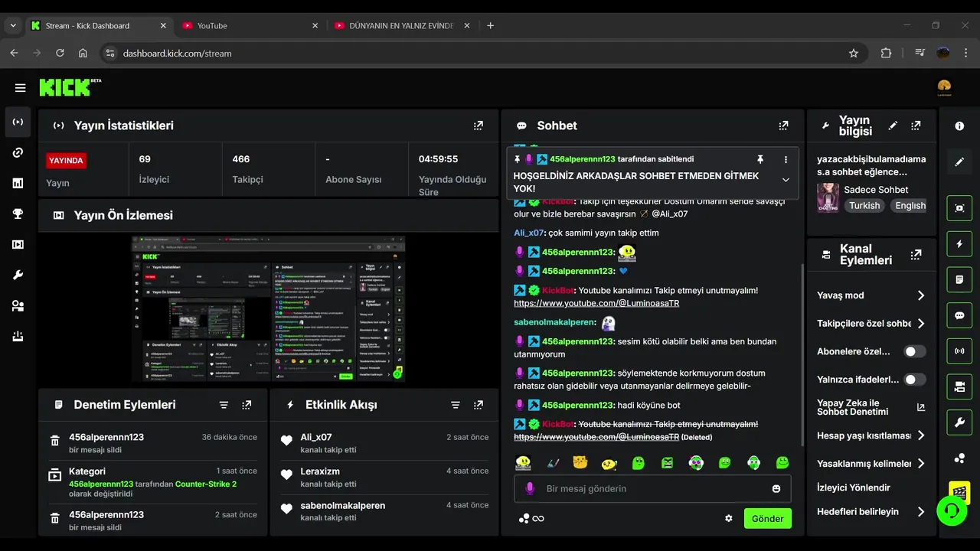Open the filter icon in Etkinlik Akışı
The height and width of the screenshot is (551, 980).
point(456,405)
